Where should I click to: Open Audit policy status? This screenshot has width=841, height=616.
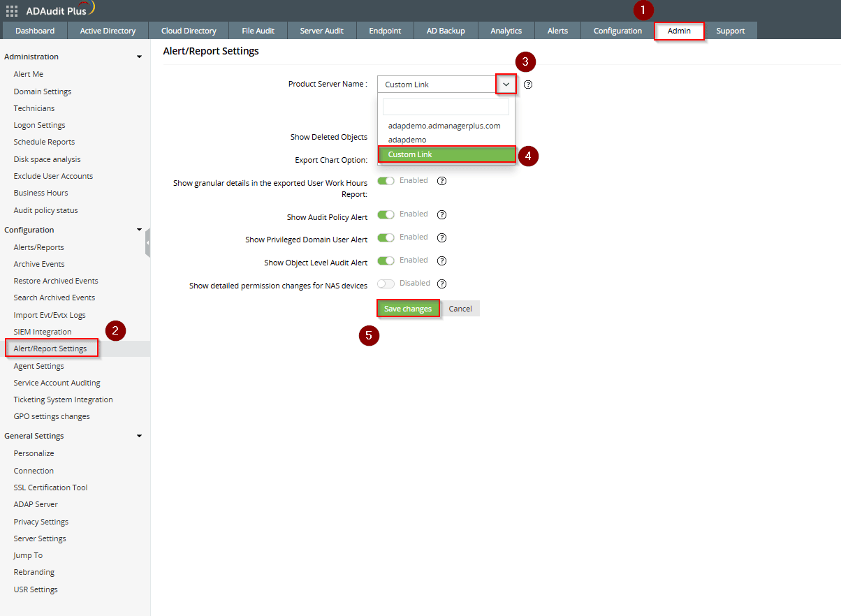tap(46, 210)
